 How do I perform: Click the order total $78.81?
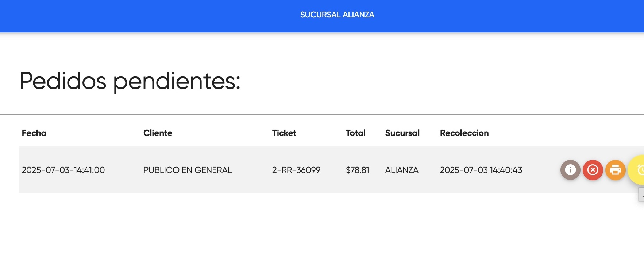click(357, 170)
